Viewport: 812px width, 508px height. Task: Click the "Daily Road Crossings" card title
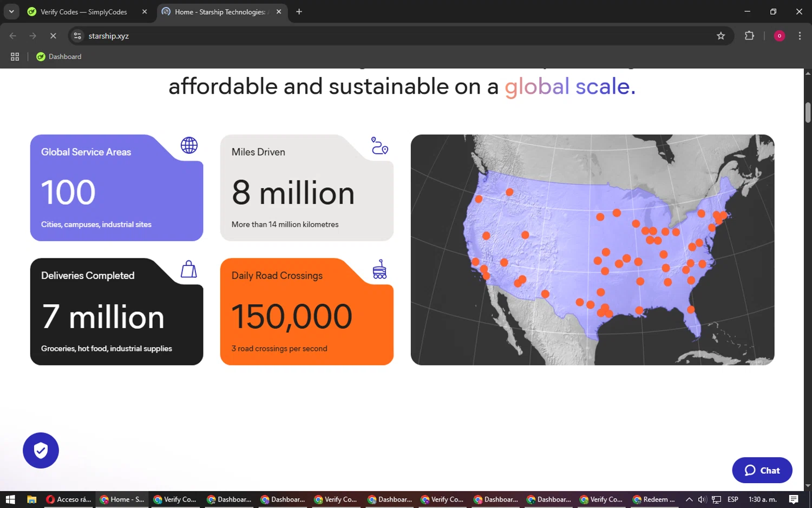277,276
